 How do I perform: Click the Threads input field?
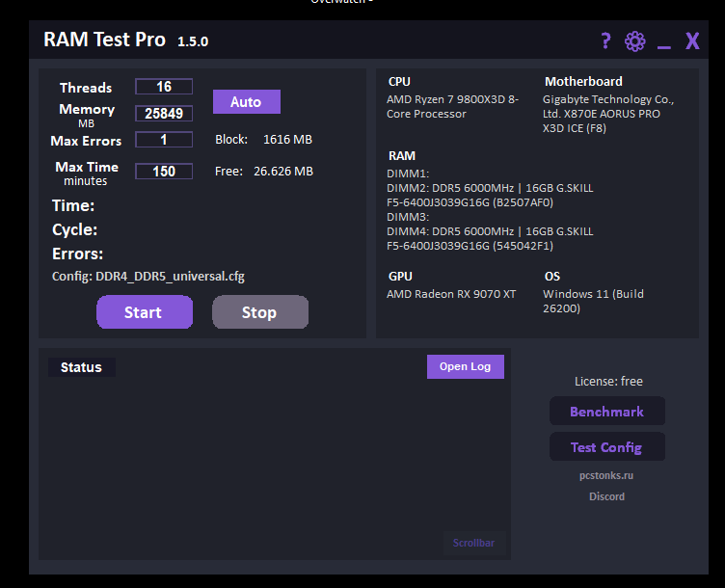pos(164,87)
